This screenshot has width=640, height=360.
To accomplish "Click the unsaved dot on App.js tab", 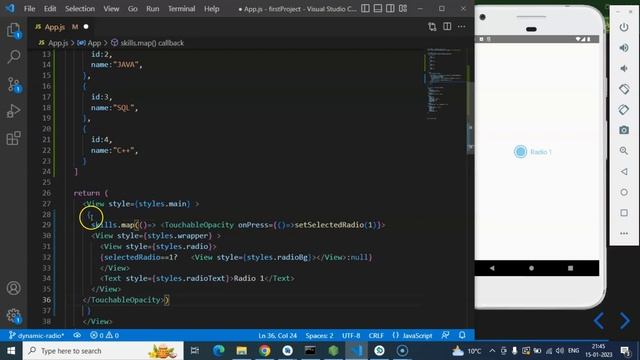I will coord(86,27).
